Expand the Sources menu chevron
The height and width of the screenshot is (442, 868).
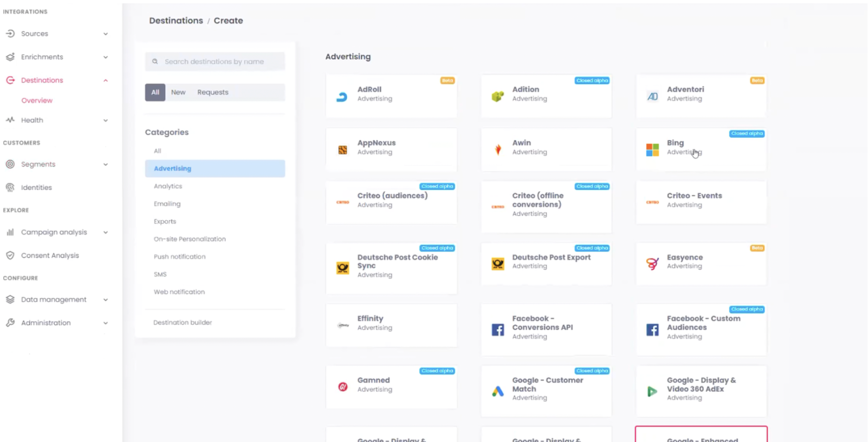(106, 34)
